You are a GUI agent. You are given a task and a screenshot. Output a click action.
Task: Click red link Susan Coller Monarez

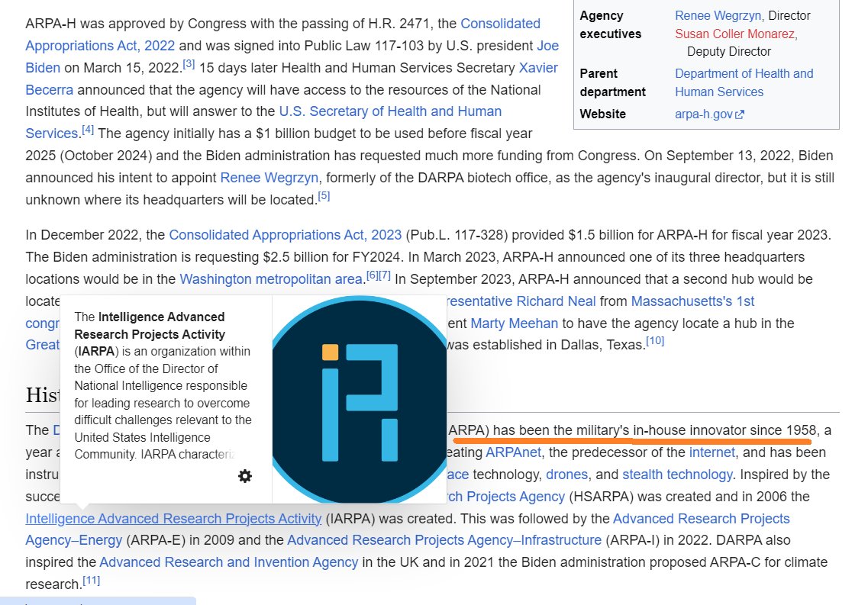tap(734, 34)
